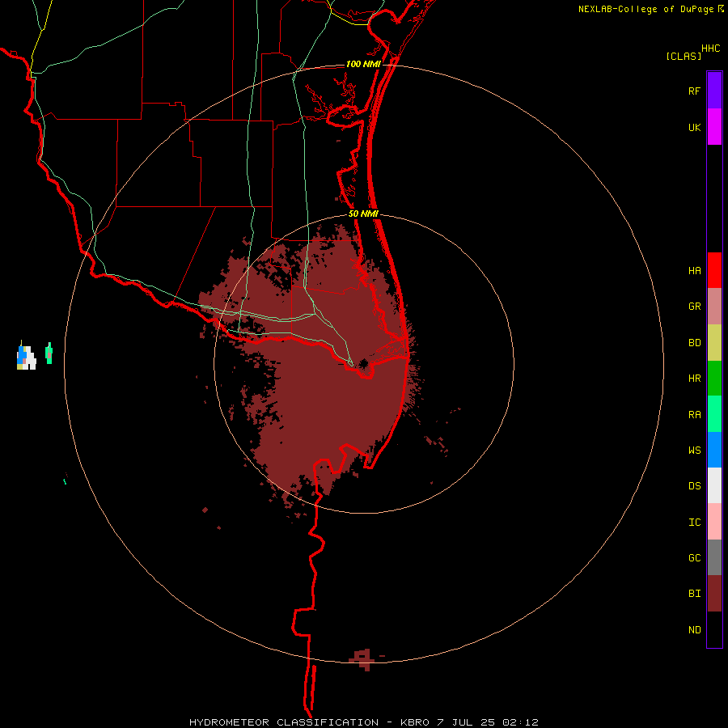The width and height of the screenshot is (728, 728).
Task: Click the GC legend label
Action: point(694,557)
